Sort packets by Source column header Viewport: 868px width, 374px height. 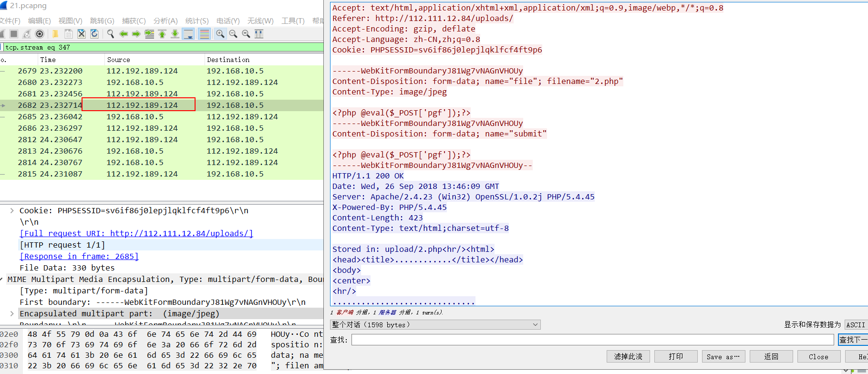coord(155,60)
